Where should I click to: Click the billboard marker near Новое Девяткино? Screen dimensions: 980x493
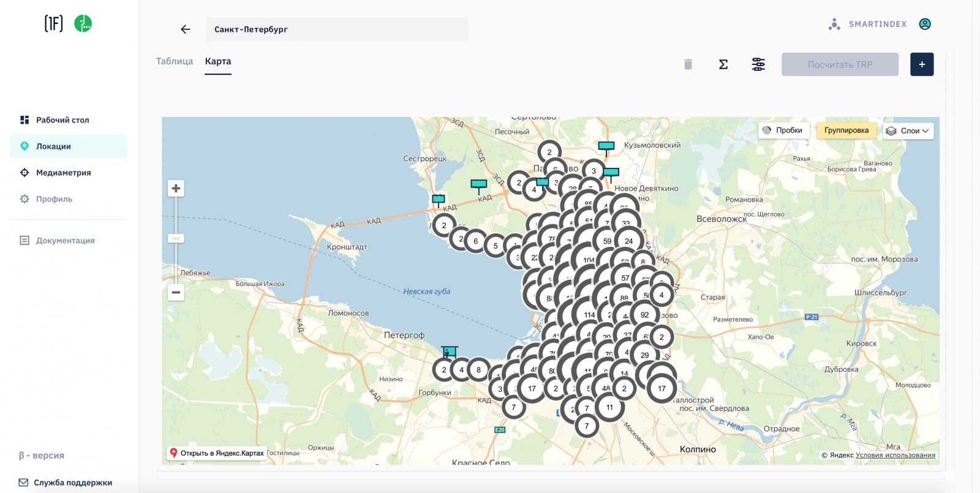tap(611, 174)
